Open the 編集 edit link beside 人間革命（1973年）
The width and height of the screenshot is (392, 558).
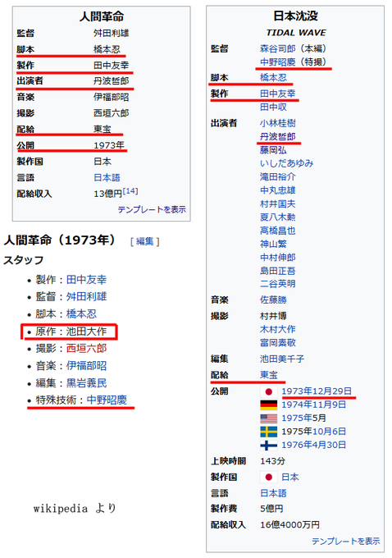tap(145, 241)
